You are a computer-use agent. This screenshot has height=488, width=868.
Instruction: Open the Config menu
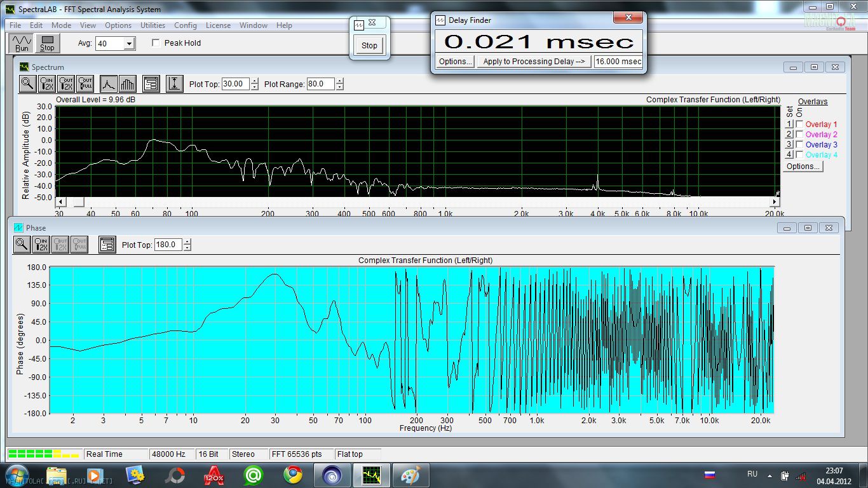click(x=186, y=25)
